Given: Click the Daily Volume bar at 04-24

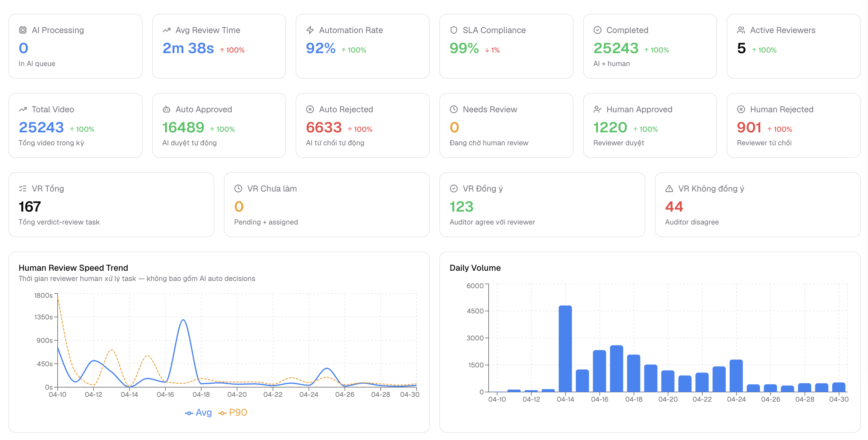Looking at the screenshot, I should 736,376.
